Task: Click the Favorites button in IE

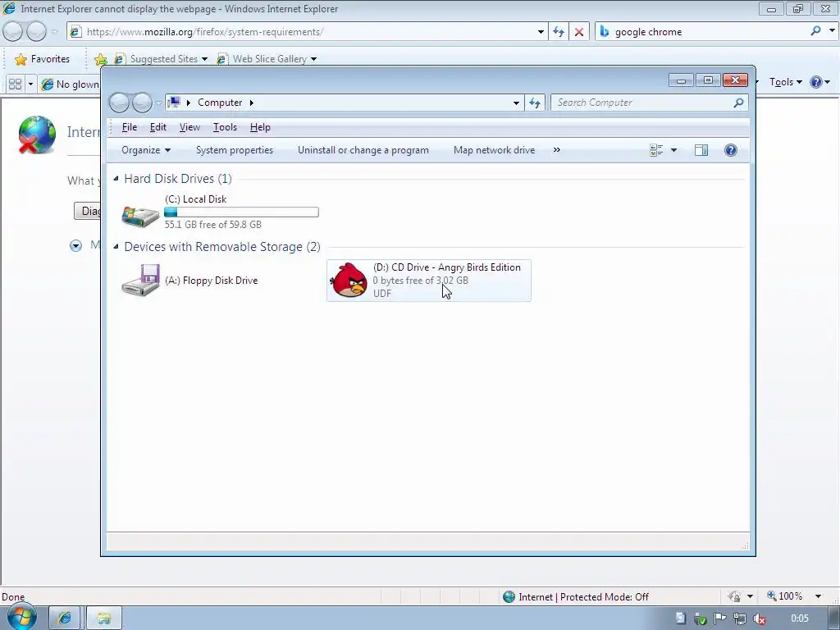Action: point(43,59)
